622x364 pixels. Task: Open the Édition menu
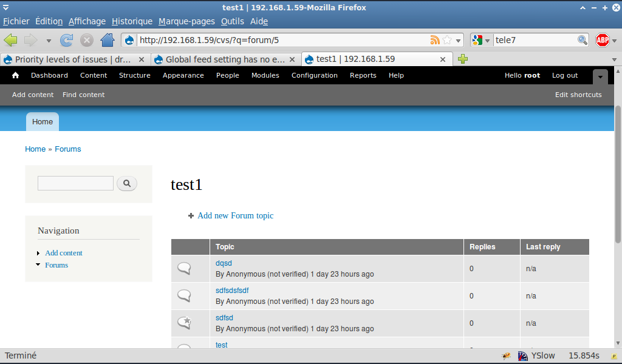pyautogui.click(x=49, y=21)
